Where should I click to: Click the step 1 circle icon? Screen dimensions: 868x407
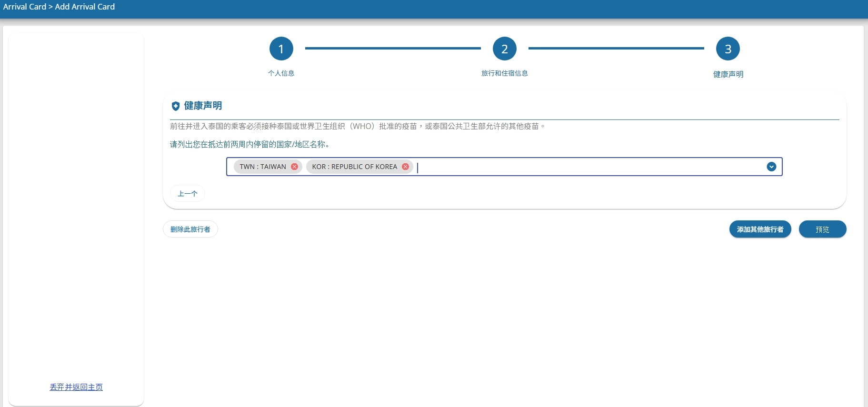(281, 49)
